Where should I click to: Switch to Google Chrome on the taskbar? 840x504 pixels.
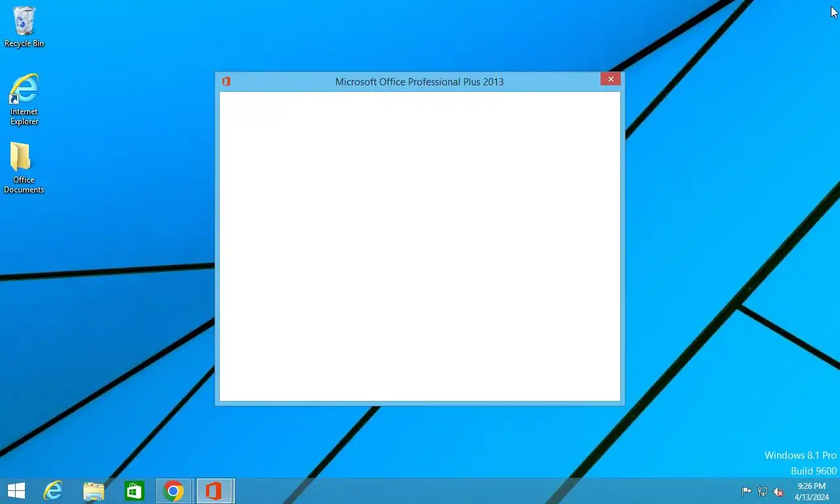click(174, 491)
